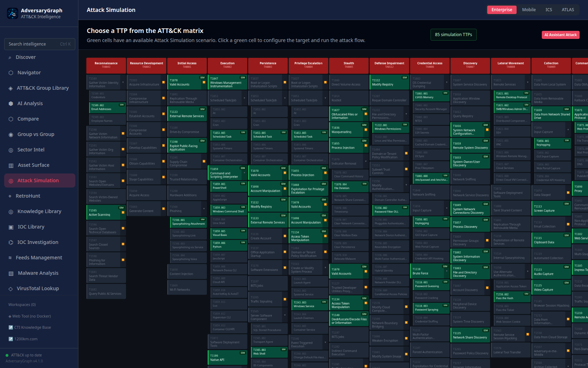Click orange play icon on Establish Accounts
588x368 pixels.
pos(163,114)
